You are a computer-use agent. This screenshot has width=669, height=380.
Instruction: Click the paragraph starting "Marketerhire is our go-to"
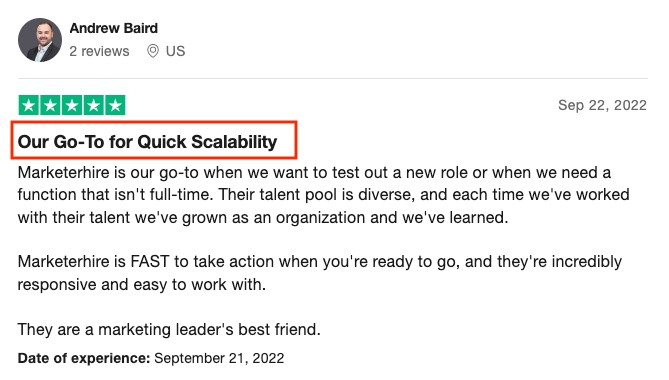pos(323,195)
